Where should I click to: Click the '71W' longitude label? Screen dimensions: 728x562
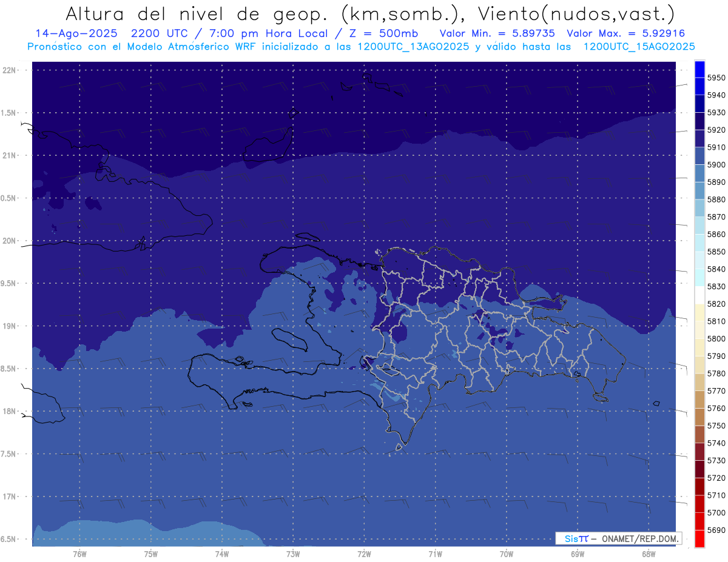tap(435, 554)
